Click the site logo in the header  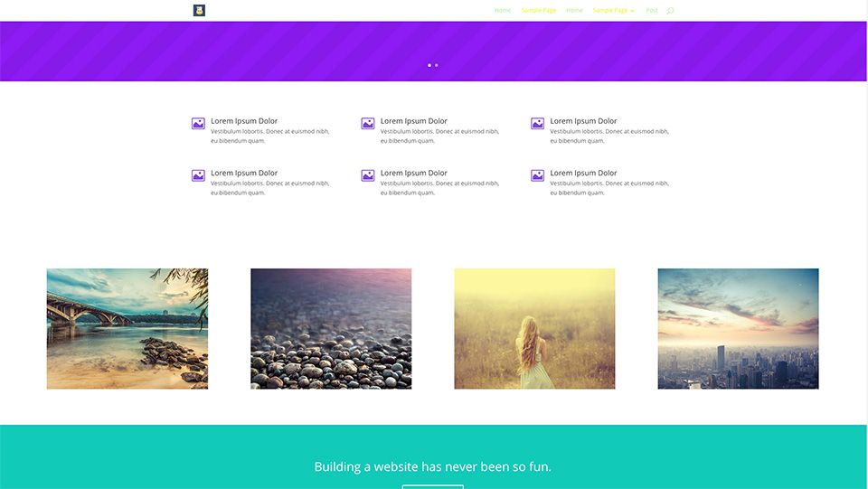click(x=199, y=11)
